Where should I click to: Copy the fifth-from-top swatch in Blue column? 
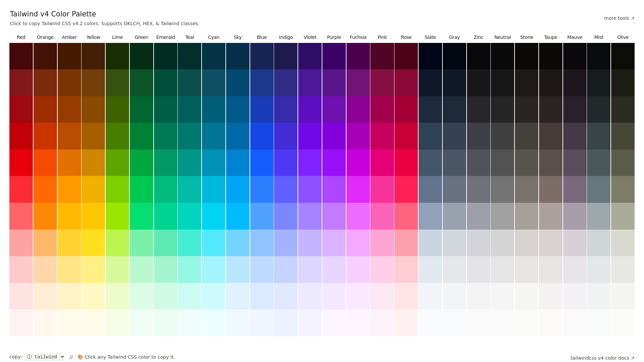point(262,163)
